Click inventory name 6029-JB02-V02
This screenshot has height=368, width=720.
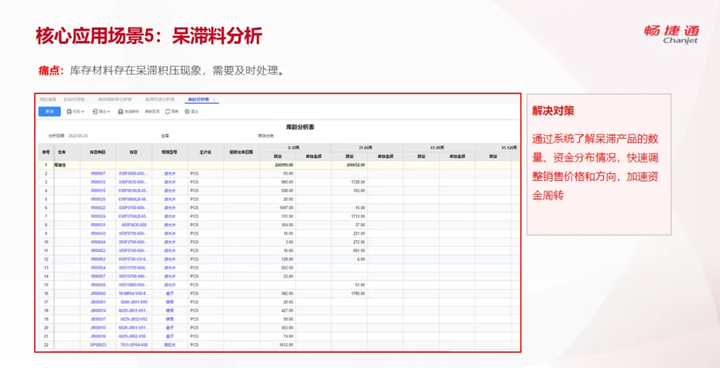click(134, 319)
